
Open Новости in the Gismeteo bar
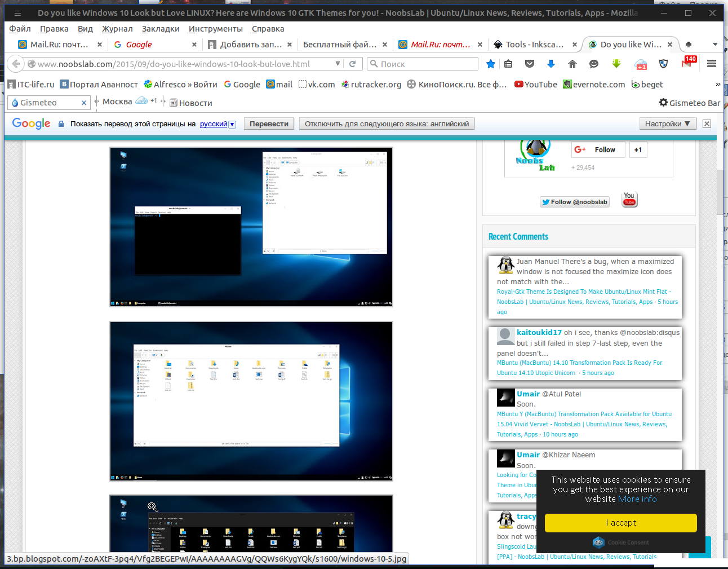coord(191,103)
